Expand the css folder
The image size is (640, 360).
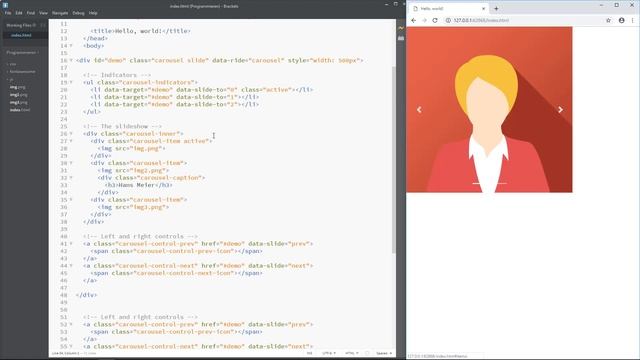click(x=12, y=64)
